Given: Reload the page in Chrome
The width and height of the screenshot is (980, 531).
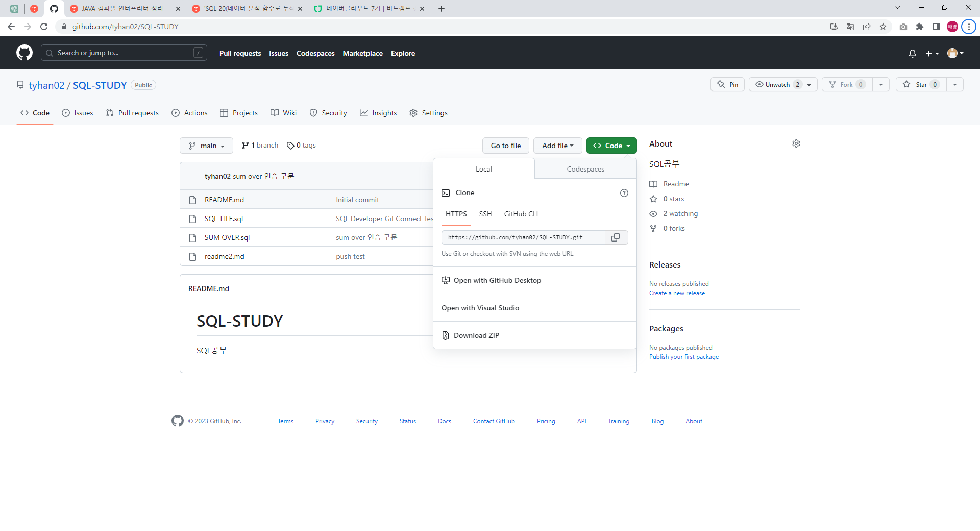Looking at the screenshot, I should (44, 27).
